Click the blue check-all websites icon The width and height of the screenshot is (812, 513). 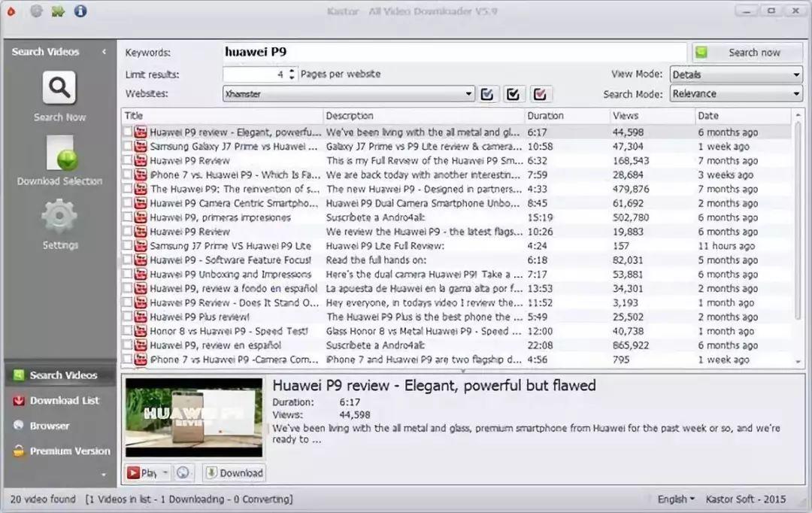(487, 94)
